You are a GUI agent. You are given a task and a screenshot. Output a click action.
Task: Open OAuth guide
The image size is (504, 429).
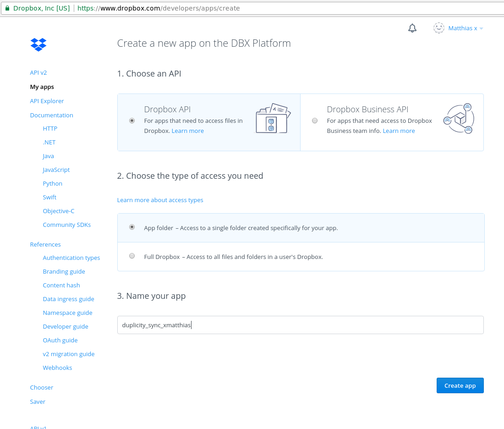click(60, 340)
